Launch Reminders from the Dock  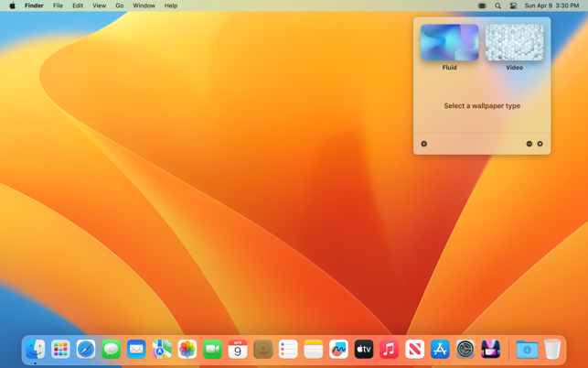[288, 349]
